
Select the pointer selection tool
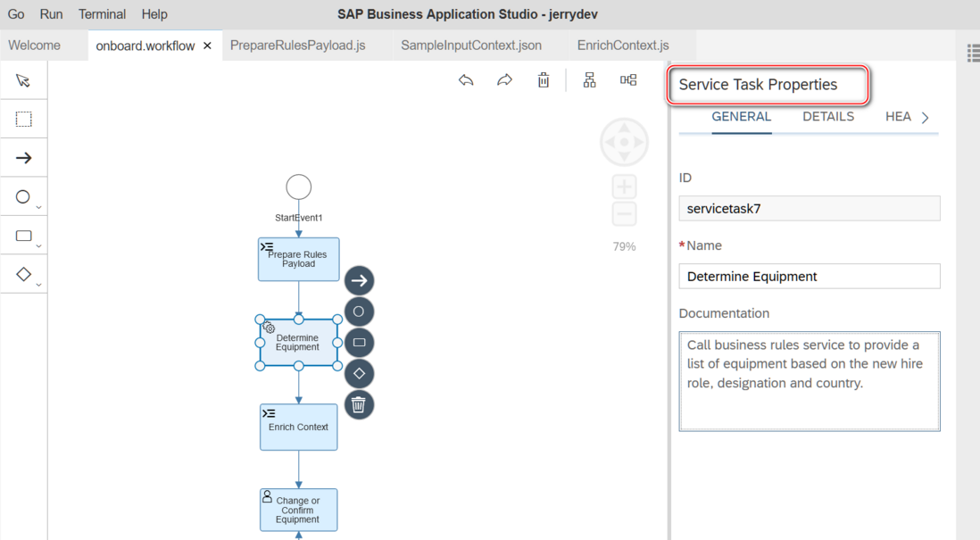[23, 80]
